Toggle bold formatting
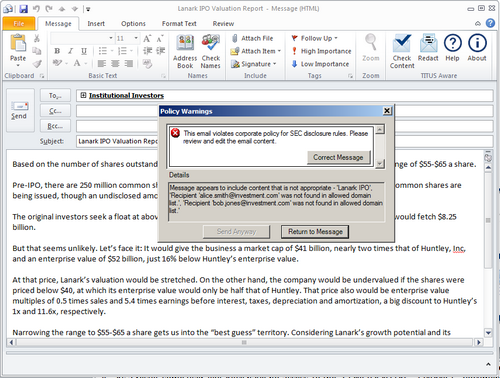The image size is (500, 378). 57,51
